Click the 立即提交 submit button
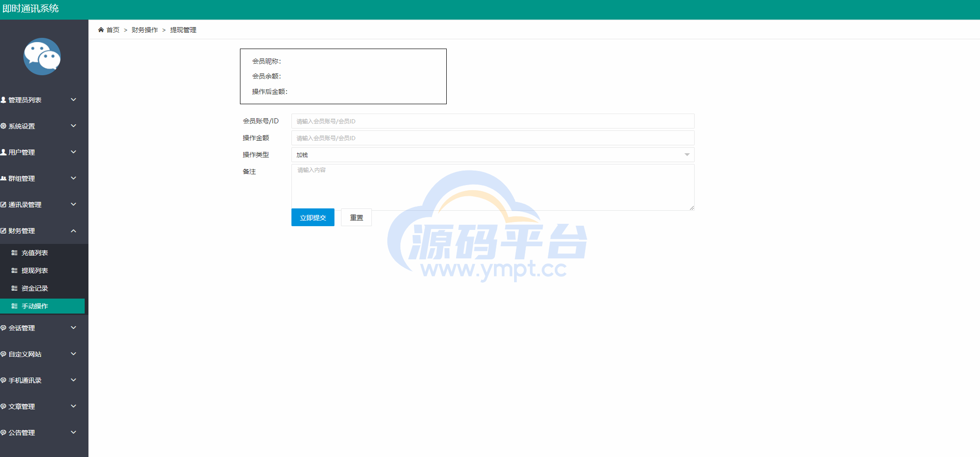Viewport: 980px width, 457px height. point(313,217)
